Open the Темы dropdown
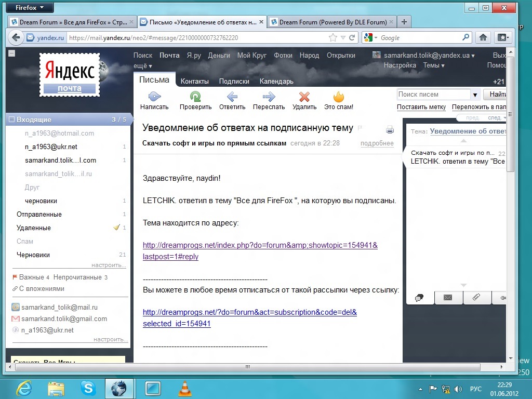 click(x=434, y=65)
